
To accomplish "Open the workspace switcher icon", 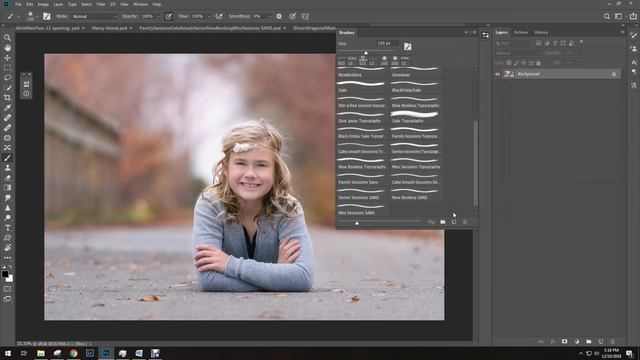I will click(619, 16).
